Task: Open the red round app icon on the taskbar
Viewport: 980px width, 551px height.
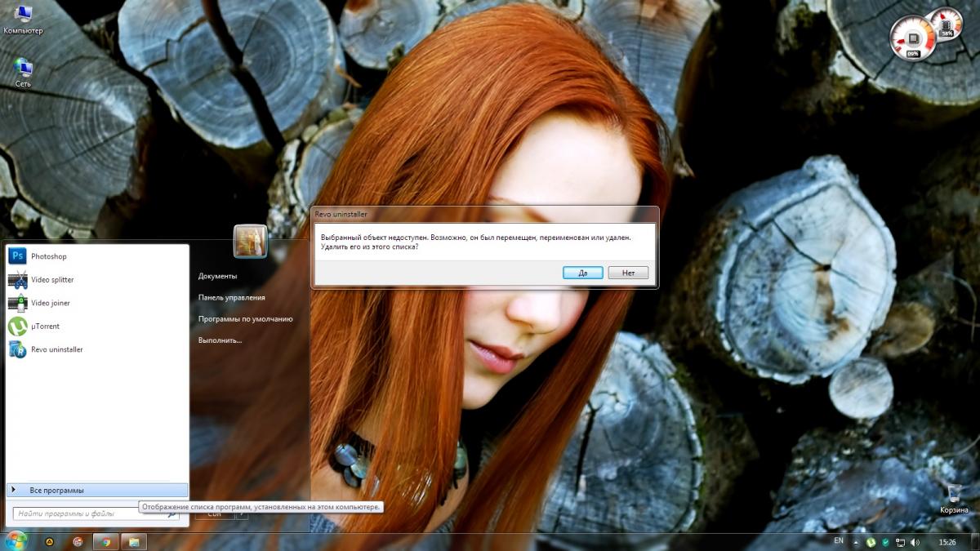Action: (x=78, y=541)
